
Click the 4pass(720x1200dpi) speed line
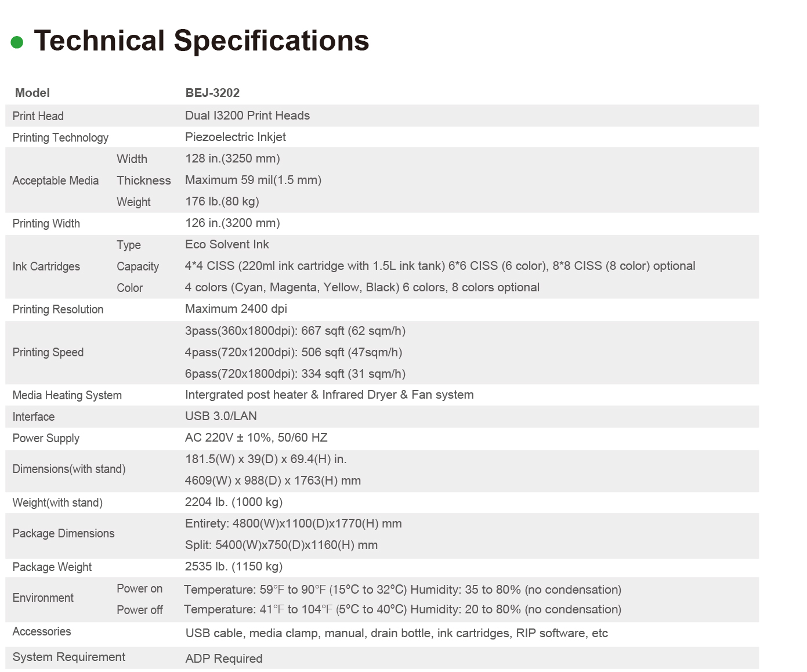tap(293, 352)
